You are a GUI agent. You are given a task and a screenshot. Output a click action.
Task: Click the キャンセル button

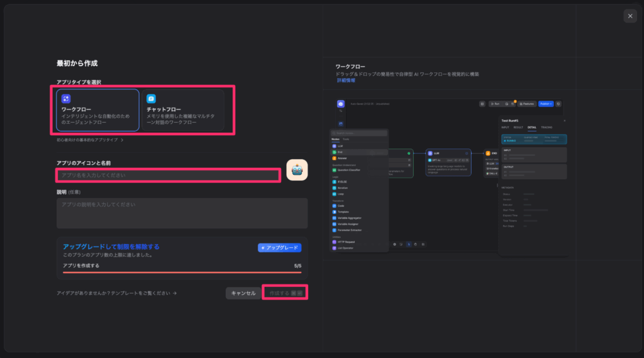(243, 293)
